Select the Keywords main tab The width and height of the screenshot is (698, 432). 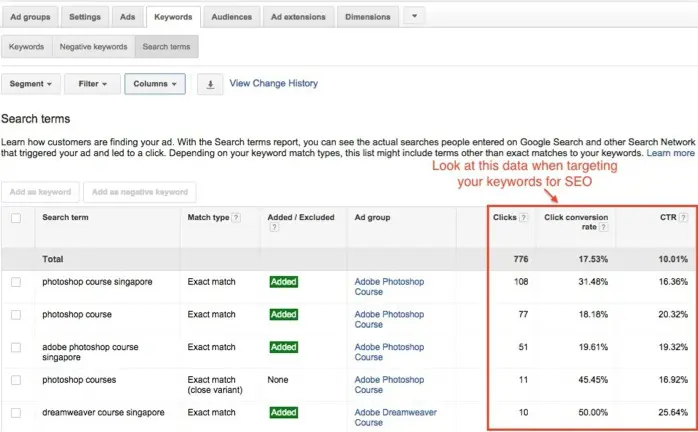(173, 17)
